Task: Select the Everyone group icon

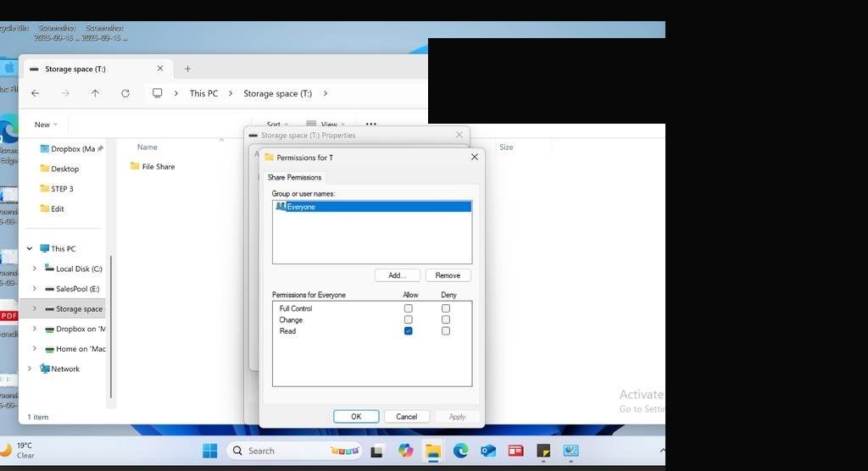Action: coord(281,207)
